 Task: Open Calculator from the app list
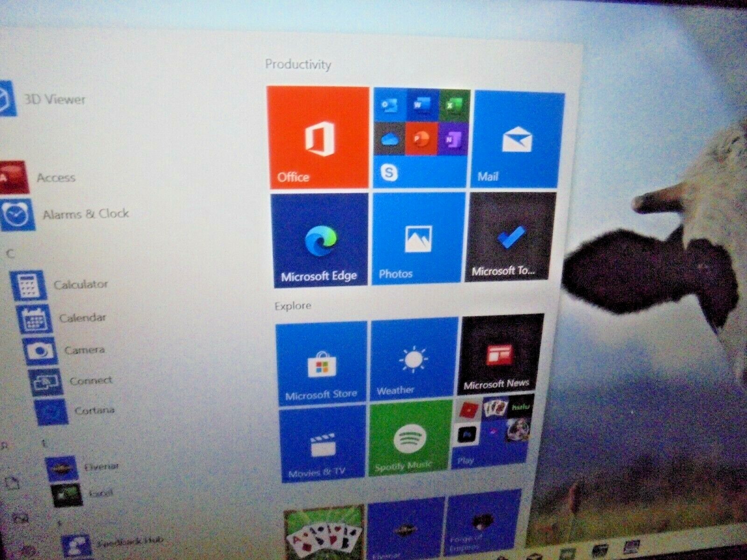(x=60, y=285)
